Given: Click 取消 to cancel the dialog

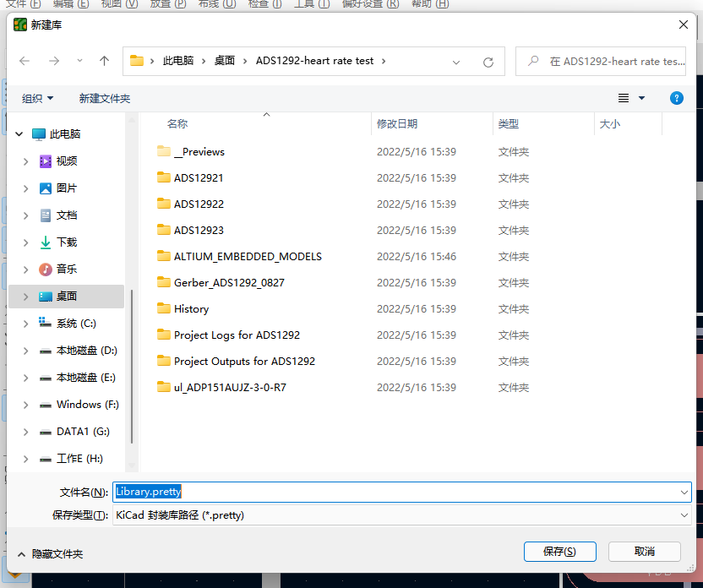Looking at the screenshot, I should [644, 551].
